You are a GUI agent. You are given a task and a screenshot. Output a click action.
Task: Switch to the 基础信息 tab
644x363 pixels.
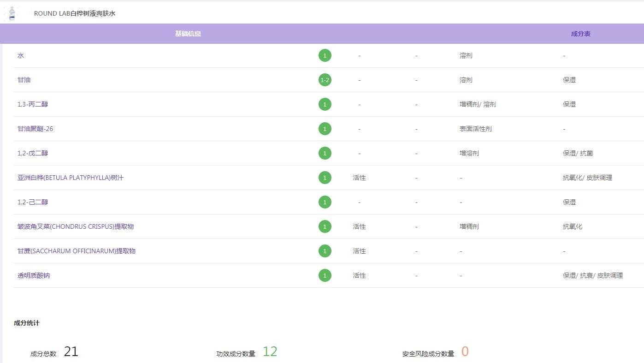click(188, 34)
